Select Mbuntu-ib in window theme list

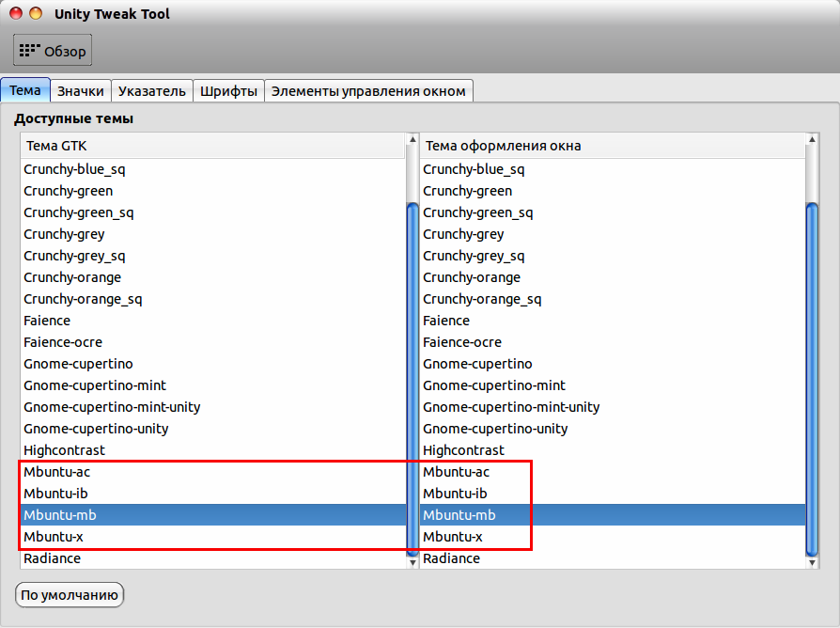click(613, 494)
